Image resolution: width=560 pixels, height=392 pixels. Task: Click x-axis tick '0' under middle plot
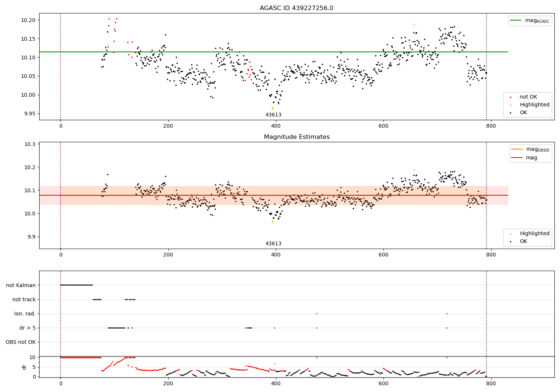click(60, 255)
